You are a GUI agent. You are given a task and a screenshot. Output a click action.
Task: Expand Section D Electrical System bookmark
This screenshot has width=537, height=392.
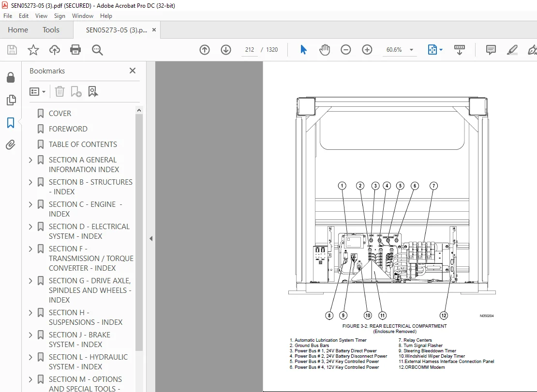pyautogui.click(x=30, y=226)
